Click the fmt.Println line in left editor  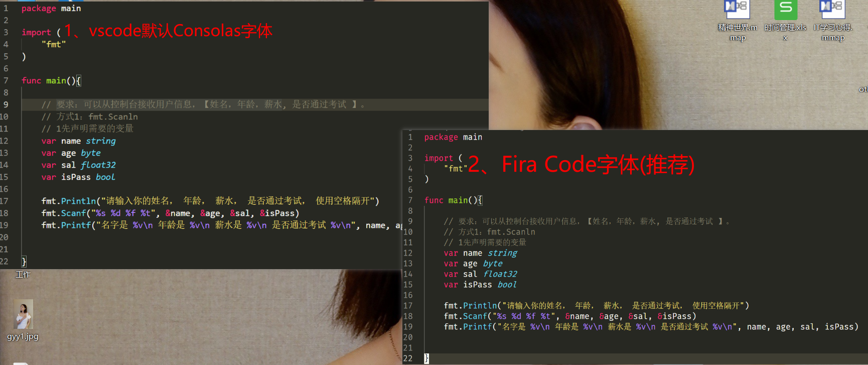point(210,201)
